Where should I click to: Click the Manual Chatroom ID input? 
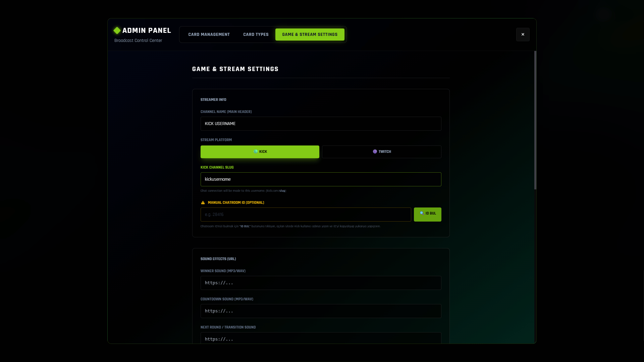tap(306, 215)
